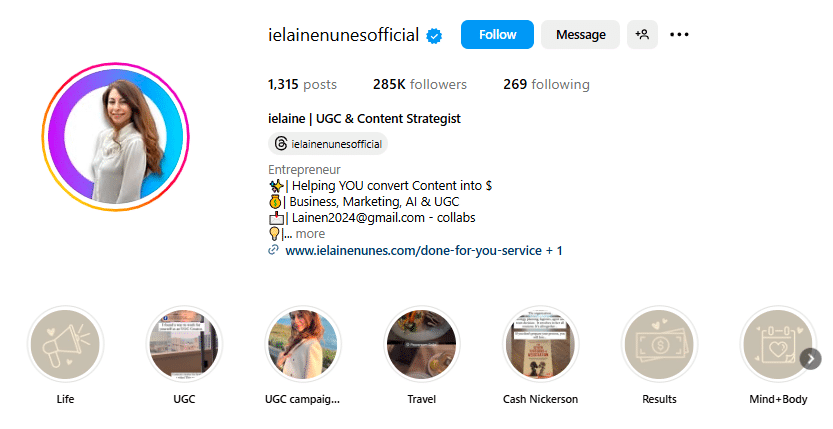Open the Threads ielainenunesofficial badge

327,144
